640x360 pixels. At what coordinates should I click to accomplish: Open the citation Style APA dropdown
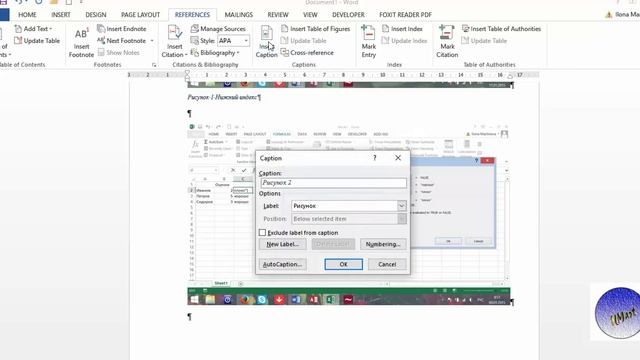coord(246,41)
